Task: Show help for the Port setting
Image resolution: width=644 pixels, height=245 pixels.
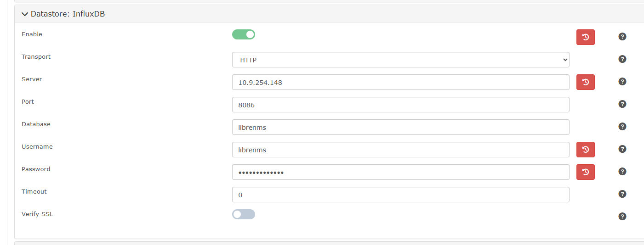Action: 622,104
